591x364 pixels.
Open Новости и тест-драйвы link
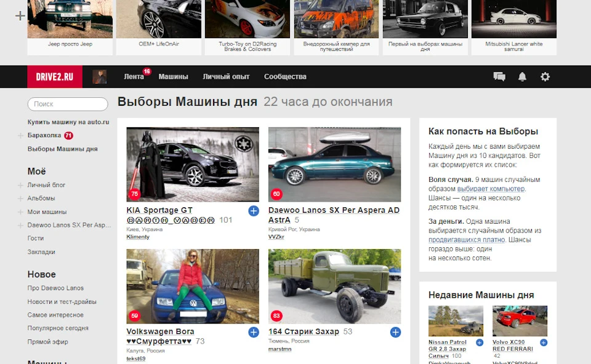pos(62,301)
